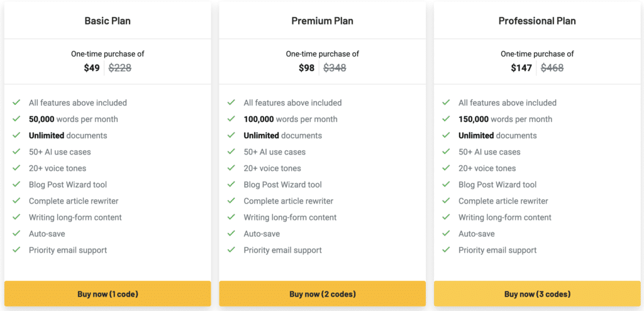The image size is (644, 311).
Task: Click the Premium Plan heading
Action: pos(322,21)
